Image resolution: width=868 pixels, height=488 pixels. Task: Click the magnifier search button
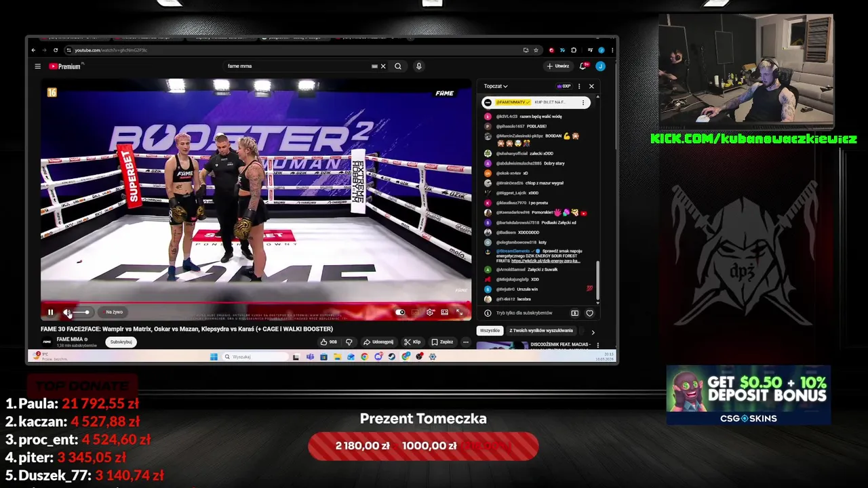pyautogui.click(x=398, y=66)
